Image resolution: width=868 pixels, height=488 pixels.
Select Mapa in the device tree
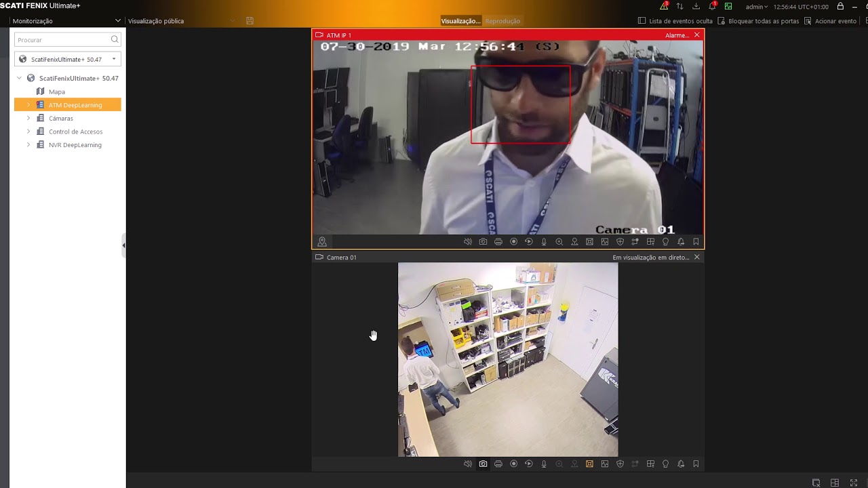(x=57, y=91)
